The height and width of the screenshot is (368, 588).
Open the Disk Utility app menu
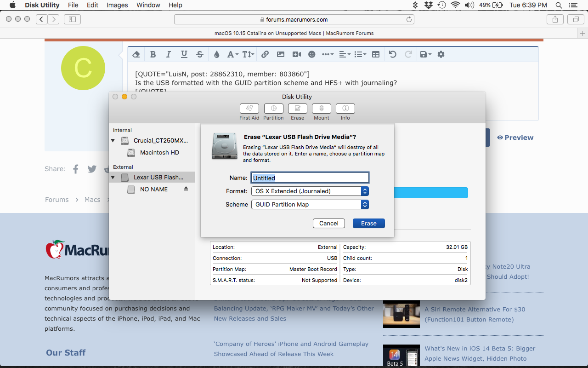(42, 5)
